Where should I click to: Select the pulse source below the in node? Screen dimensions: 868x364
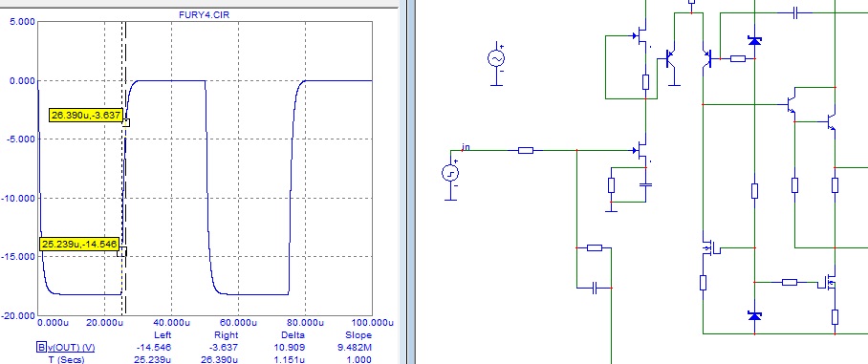point(450,173)
